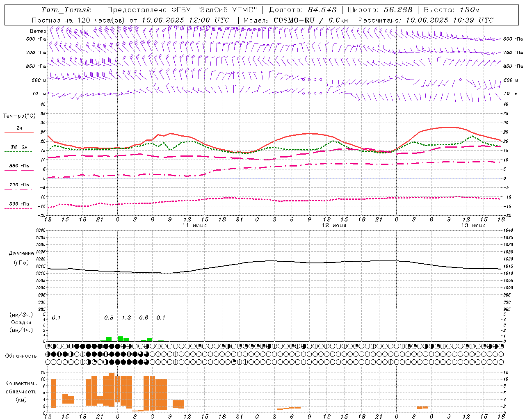The width and height of the screenshot is (525, 420).
Task: Click the 1.3 precipitation total
Action: click(x=126, y=318)
